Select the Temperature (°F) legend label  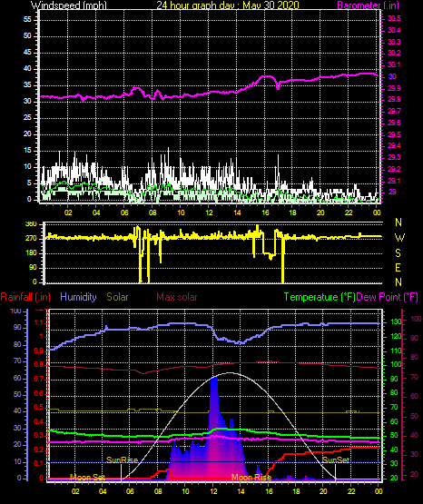point(320,297)
